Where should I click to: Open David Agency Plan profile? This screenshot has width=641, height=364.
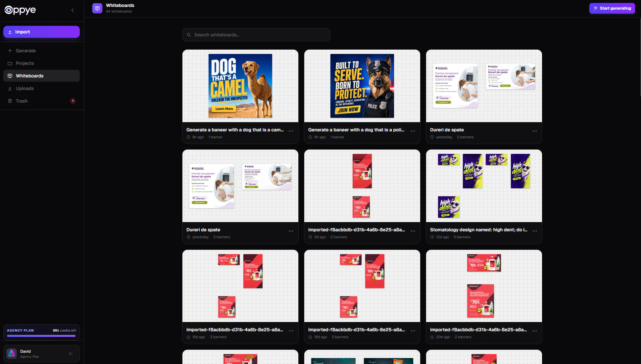(x=41, y=354)
